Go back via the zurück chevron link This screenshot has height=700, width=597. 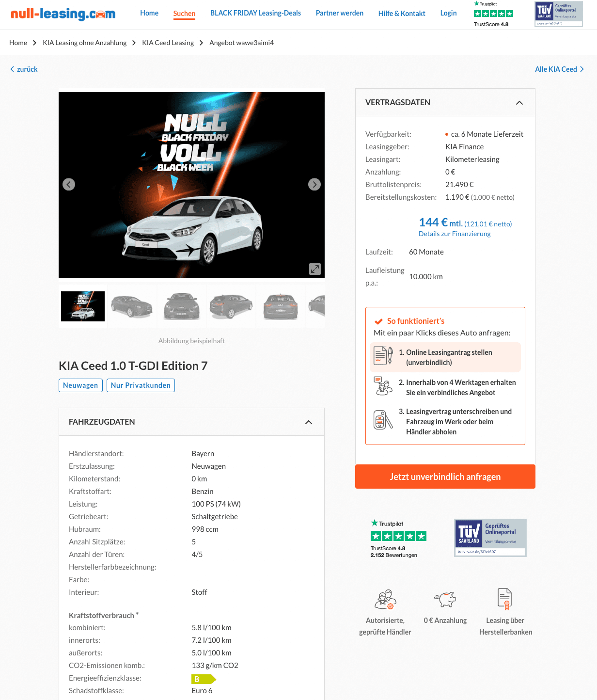click(x=24, y=69)
